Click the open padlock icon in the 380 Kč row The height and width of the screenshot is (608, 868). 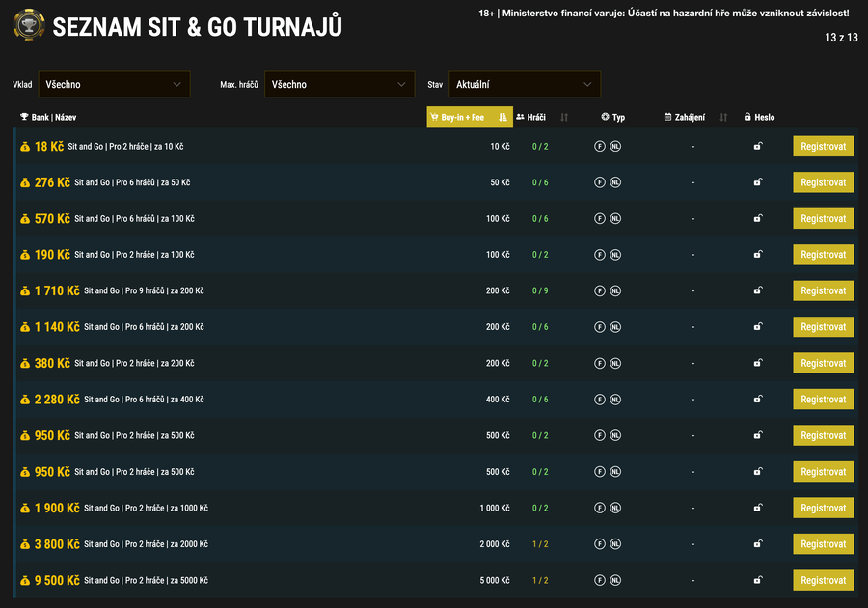click(x=758, y=363)
